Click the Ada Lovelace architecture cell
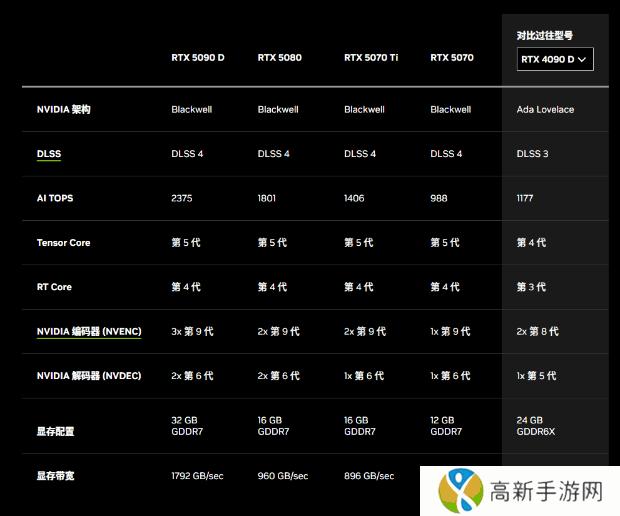Screen dimensions: 620x516 click(x=545, y=109)
